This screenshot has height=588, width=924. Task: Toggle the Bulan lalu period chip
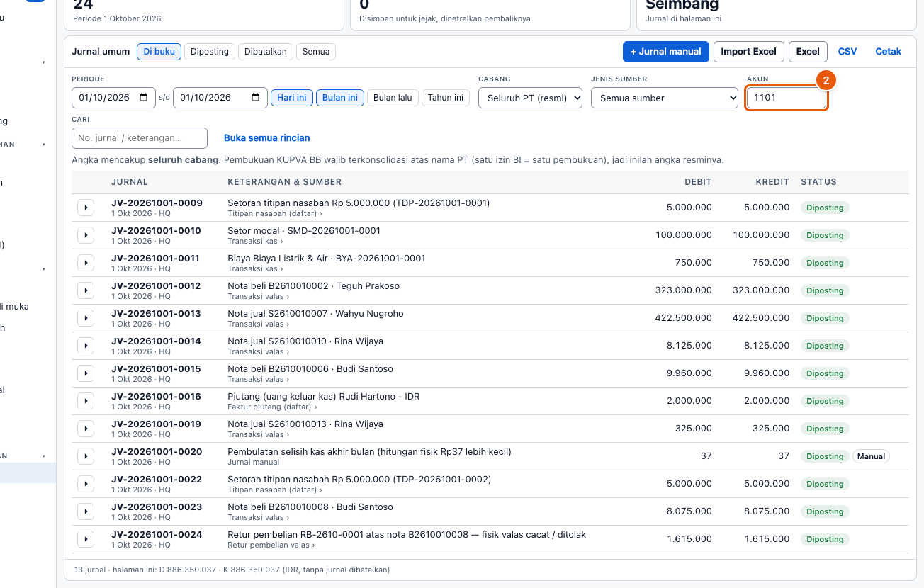(x=393, y=98)
